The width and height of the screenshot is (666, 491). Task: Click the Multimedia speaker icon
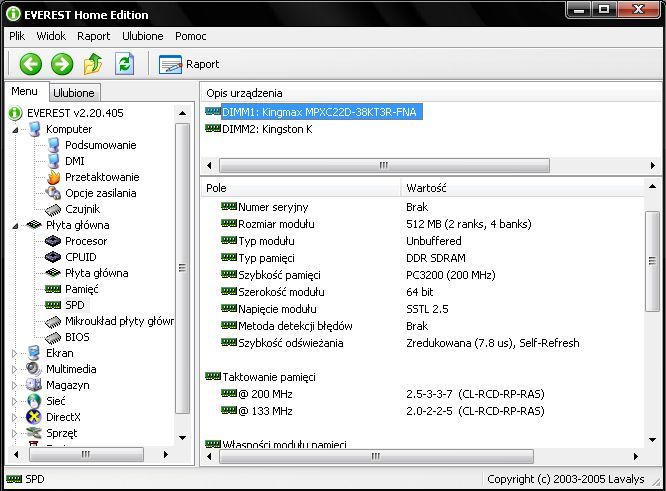(x=34, y=369)
